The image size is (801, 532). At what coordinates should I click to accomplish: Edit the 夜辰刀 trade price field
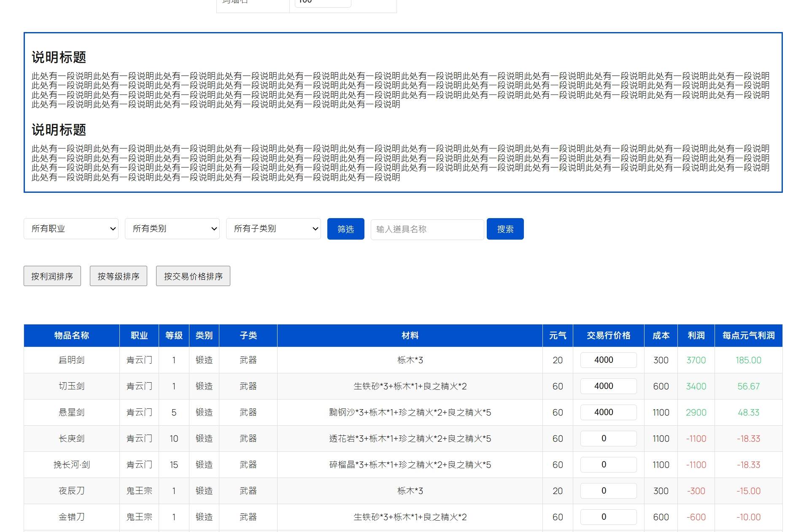coord(608,491)
